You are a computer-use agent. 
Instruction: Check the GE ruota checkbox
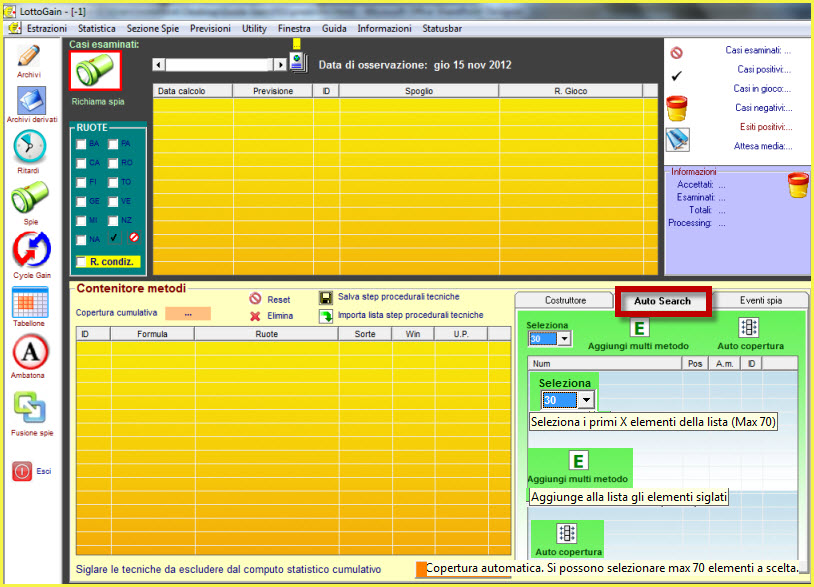click(81, 202)
